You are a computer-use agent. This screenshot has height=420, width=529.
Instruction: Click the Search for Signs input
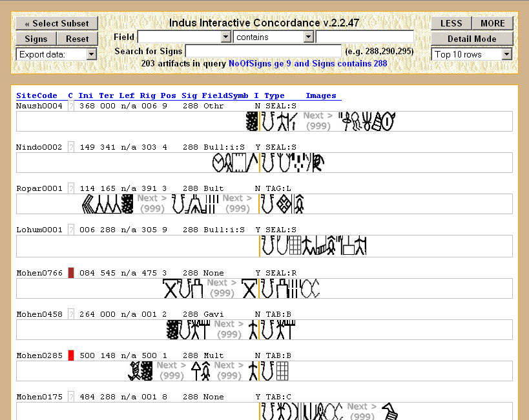264,51
